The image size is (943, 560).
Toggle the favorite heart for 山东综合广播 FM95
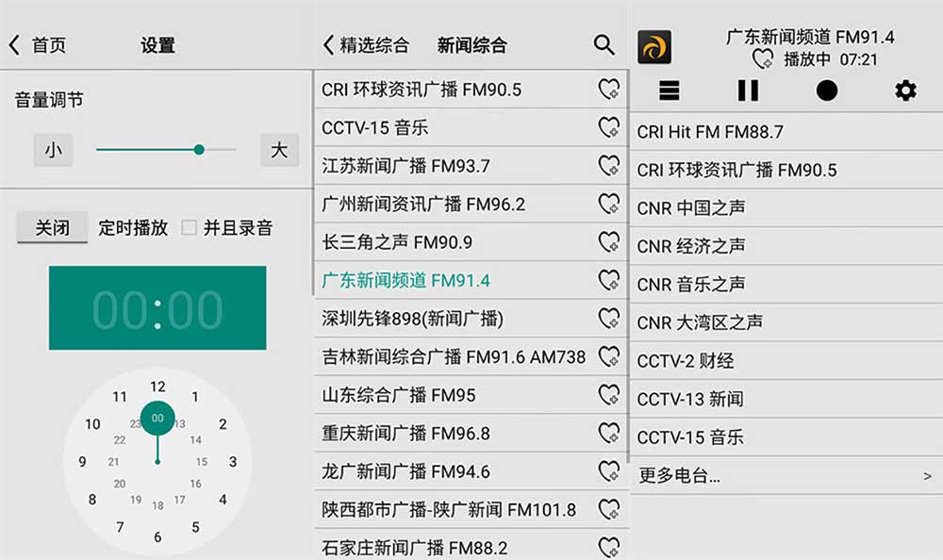pyautogui.click(x=608, y=394)
